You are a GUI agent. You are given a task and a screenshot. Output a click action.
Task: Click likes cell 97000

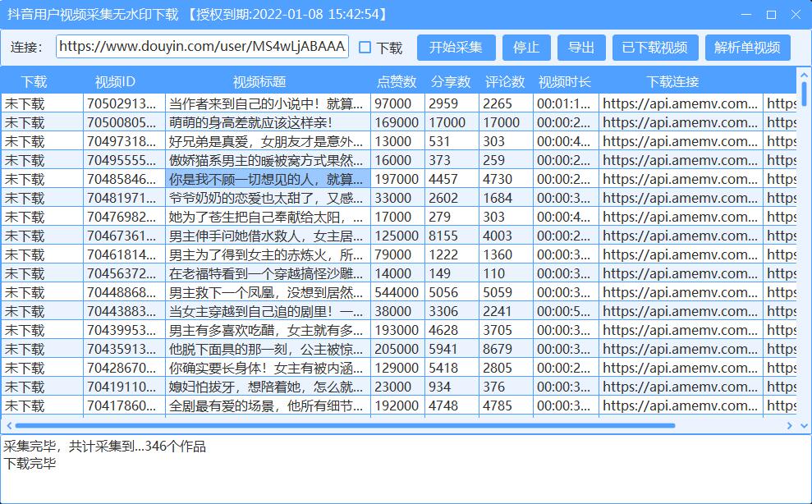397,103
